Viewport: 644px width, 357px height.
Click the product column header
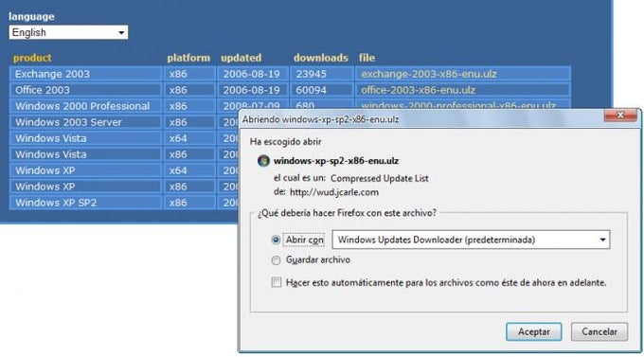pos(32,58)
